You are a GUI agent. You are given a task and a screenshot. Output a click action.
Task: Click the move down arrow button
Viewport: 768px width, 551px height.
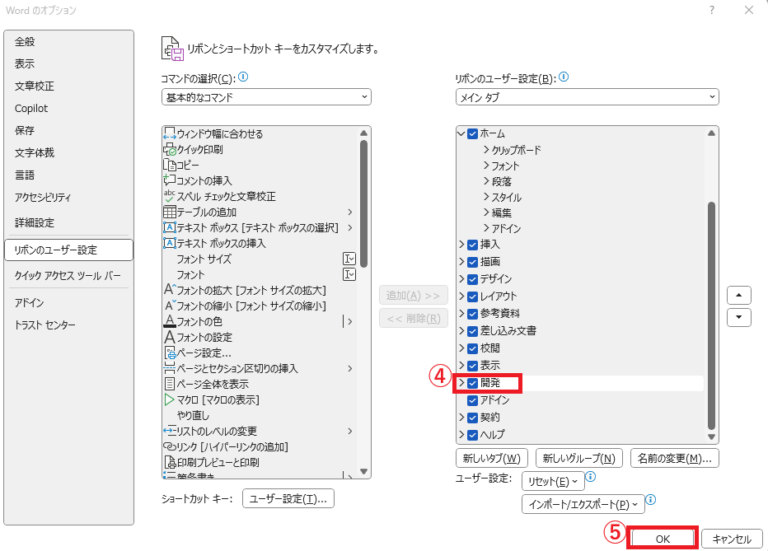(x=739, y=317)
